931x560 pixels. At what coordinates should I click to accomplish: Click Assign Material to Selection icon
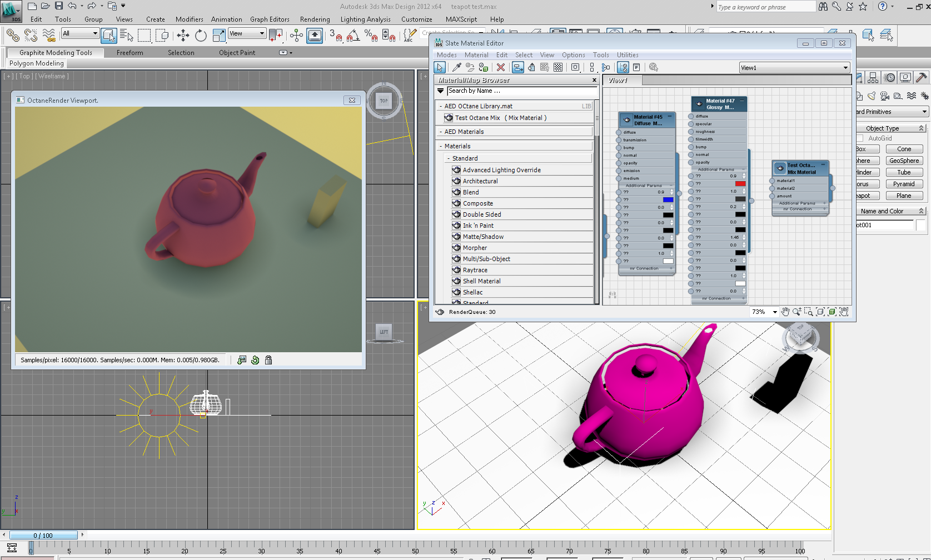click(484, 67)
